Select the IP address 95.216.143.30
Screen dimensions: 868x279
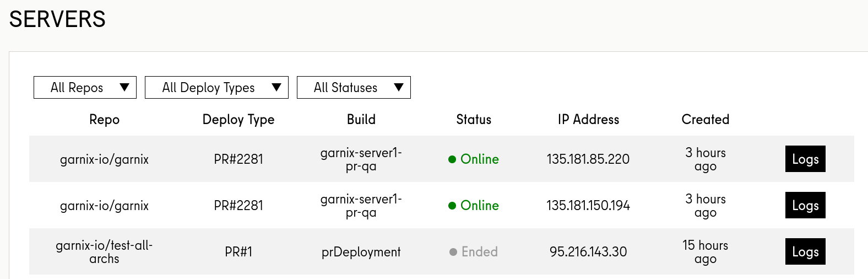coord(588,252)
